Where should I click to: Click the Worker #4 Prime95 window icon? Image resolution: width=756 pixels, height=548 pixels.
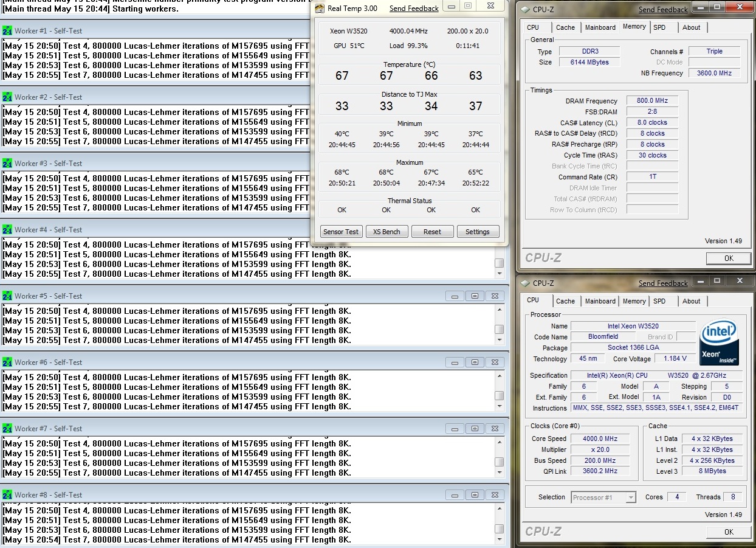(x=7, y=229)
